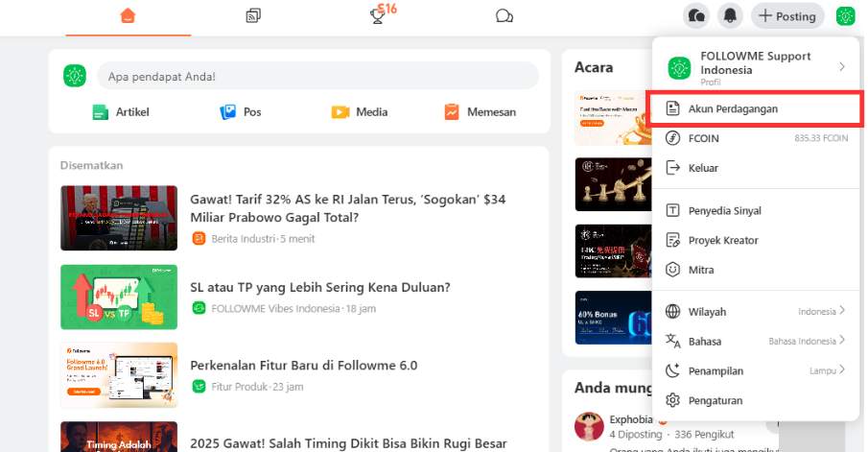Viewport: 868px width, 452px height.
Task: Click the Proyek Kreator icon
Action: click(x=672, y=241)
